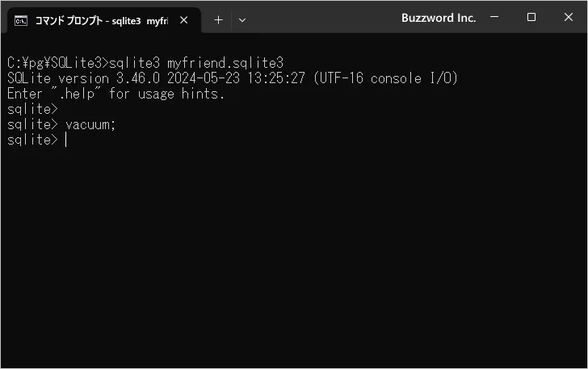The width and height of the screenshot is (588, 369).
Task: Click the SQLite version number 3.46.0
Action: click(118, 78)
